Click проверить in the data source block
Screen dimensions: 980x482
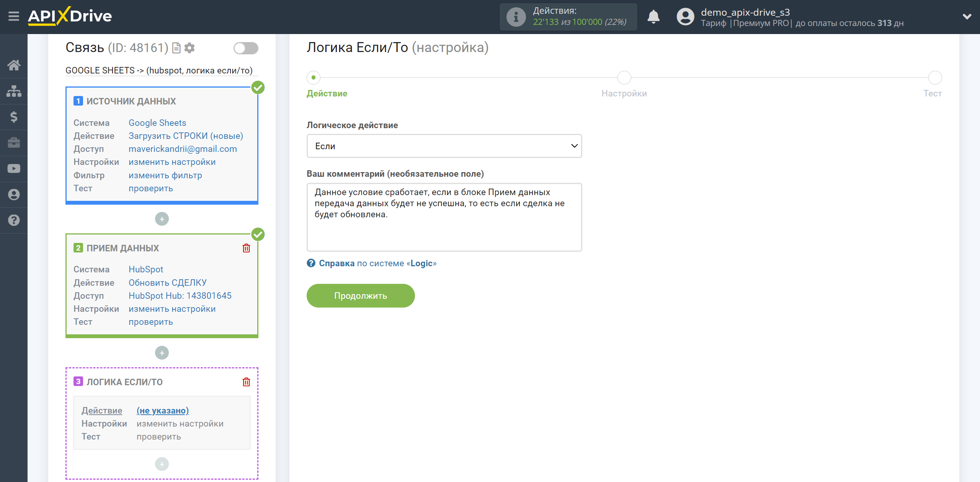click(x=151, y=188)
